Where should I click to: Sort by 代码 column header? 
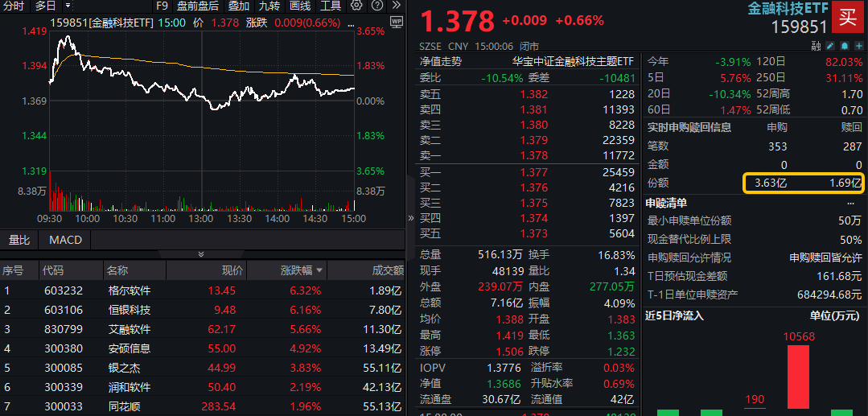pos(54,271)
